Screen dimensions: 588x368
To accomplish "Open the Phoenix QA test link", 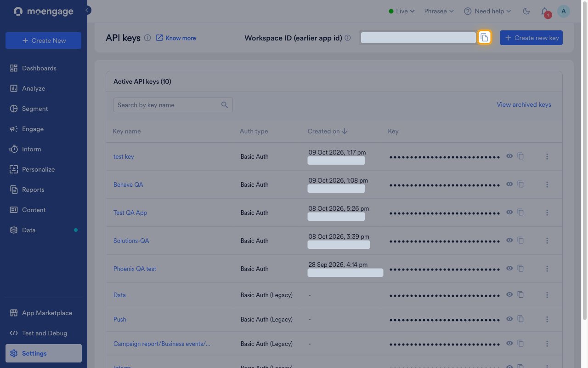I will tap(135, 269).
